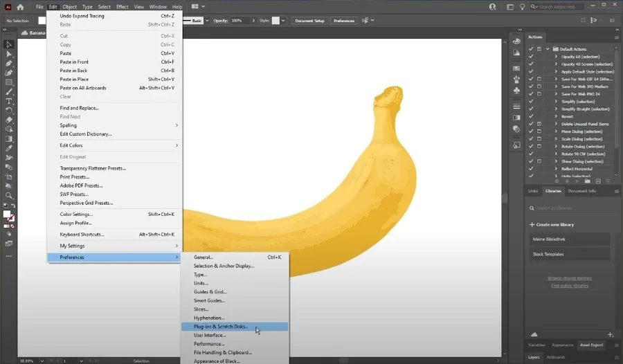Click the Home icon in top bar
Image resolution: width=623 pixels, height=364 pixels.
[20, 7]
